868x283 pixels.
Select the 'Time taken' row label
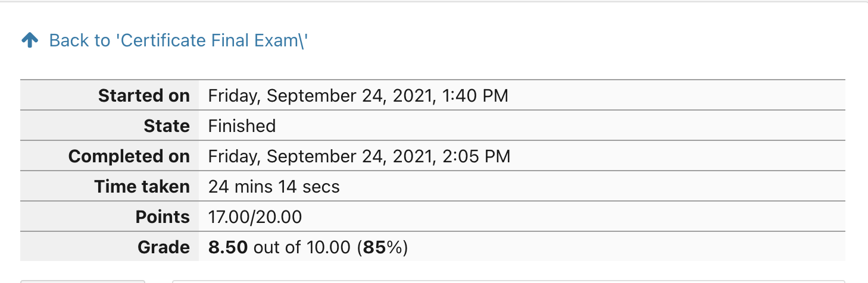[142, 187]
